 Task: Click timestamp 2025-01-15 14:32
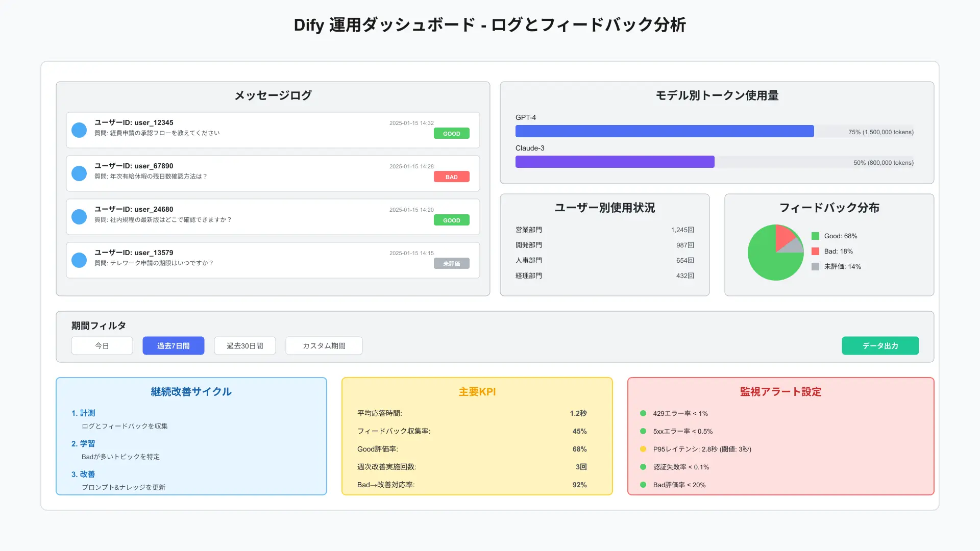click(x=411, y=123)
